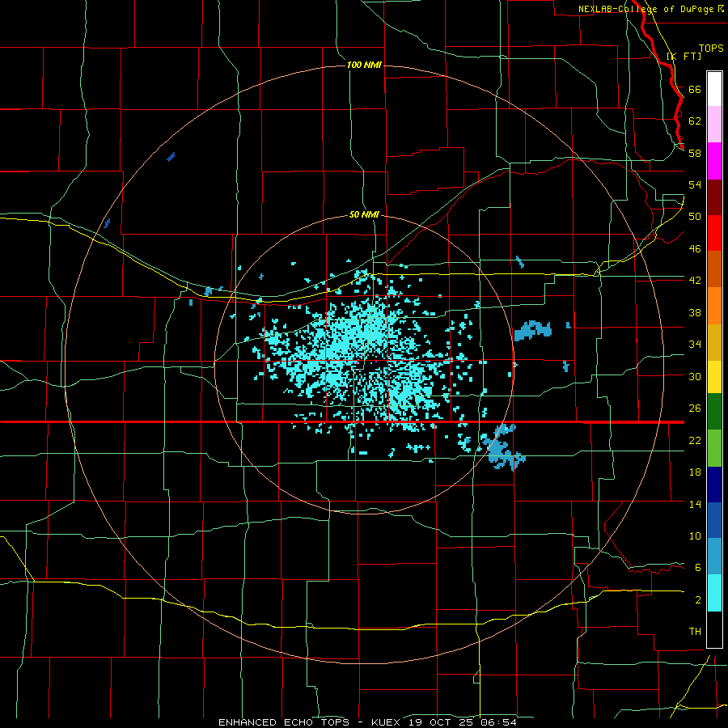Click the 19 OCT 25 date text

(441, 722)
